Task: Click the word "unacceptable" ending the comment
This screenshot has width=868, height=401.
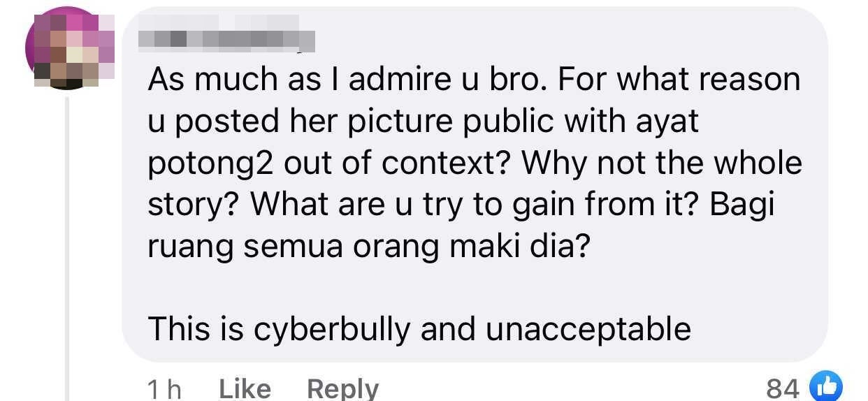Action: coord(588,329)
